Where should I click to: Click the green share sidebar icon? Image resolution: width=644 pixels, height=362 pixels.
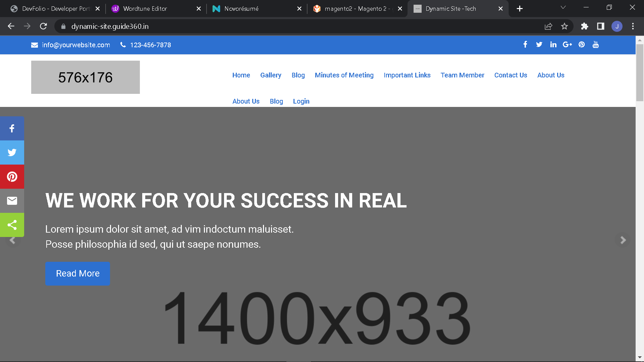[12, 225]
